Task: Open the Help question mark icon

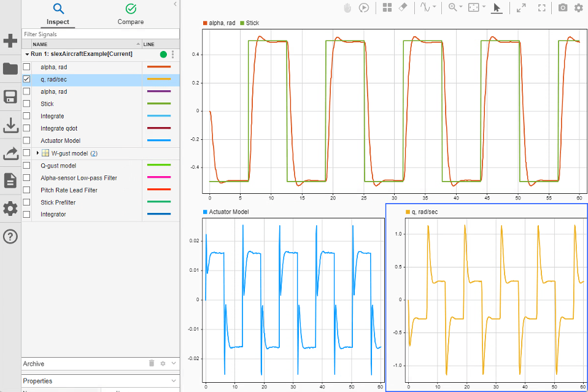Action: pos(10,236)
